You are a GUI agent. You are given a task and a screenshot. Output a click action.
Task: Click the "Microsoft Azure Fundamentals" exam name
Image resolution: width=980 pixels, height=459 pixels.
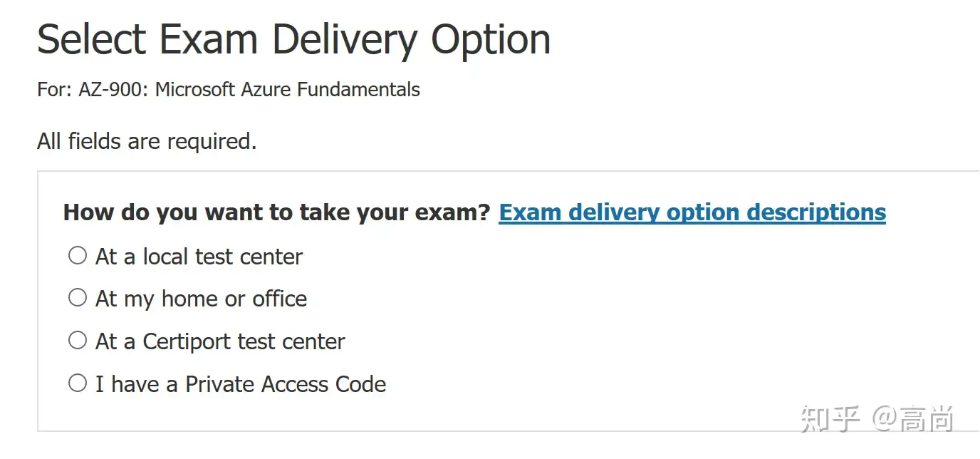(x=288, y=90)
